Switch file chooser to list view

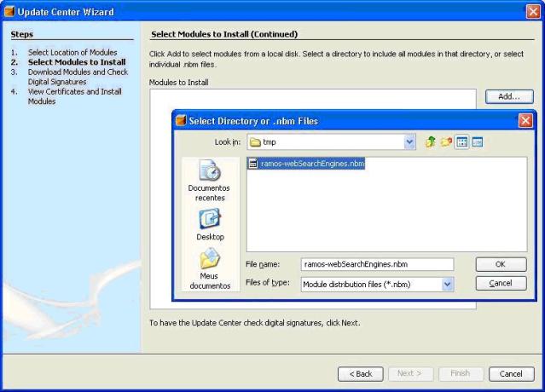coord(462,142)
